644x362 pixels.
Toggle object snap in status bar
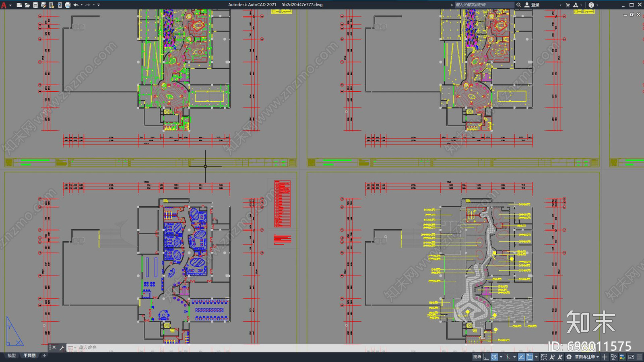point(530,357)
